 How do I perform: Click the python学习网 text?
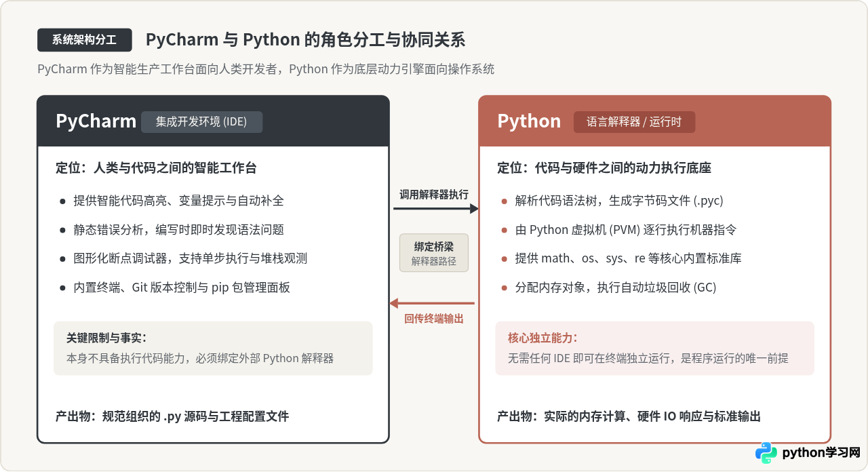[822, 453]
